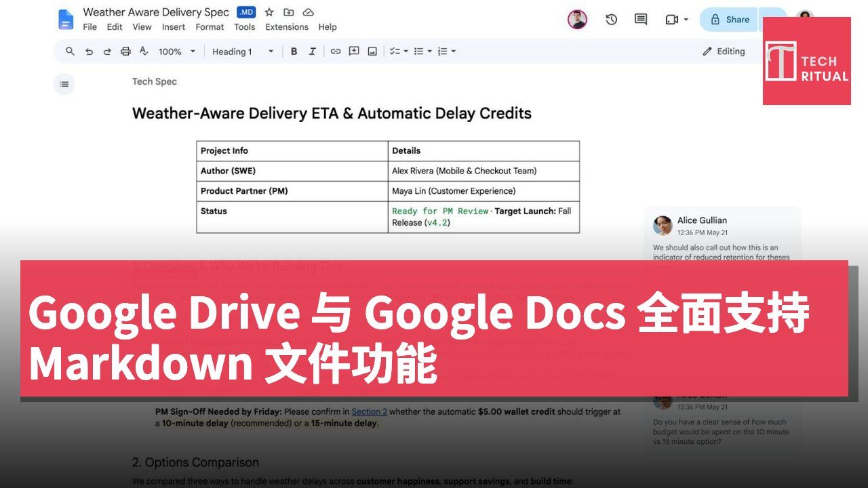Expand the checklist options arrow
This screenshot has height=488, width=868.
(x=406, y=52)
